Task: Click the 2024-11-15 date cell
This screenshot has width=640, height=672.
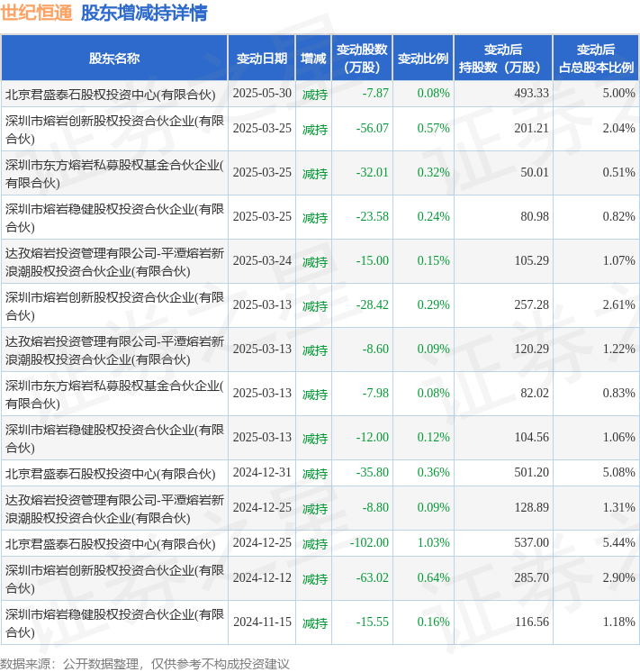Action: (x=262, y=622)
